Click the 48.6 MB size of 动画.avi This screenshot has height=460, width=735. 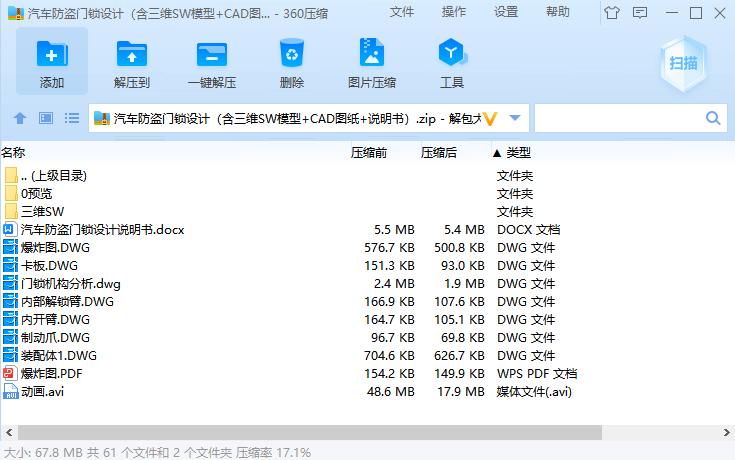tap(391, 392)
